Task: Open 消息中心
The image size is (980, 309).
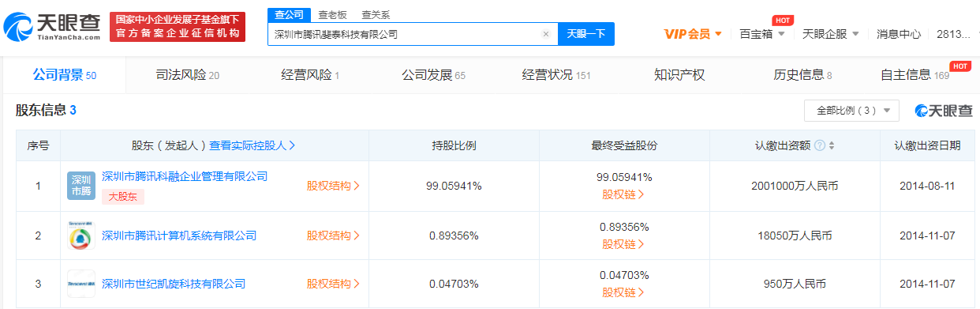Action: 899,34
